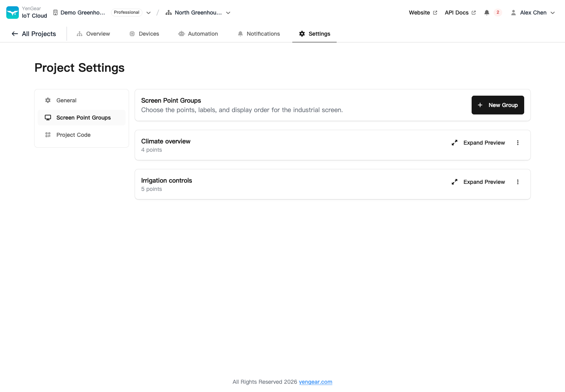
Task: Open the Alex Chen account menu chevron
Action: point(553,13)
